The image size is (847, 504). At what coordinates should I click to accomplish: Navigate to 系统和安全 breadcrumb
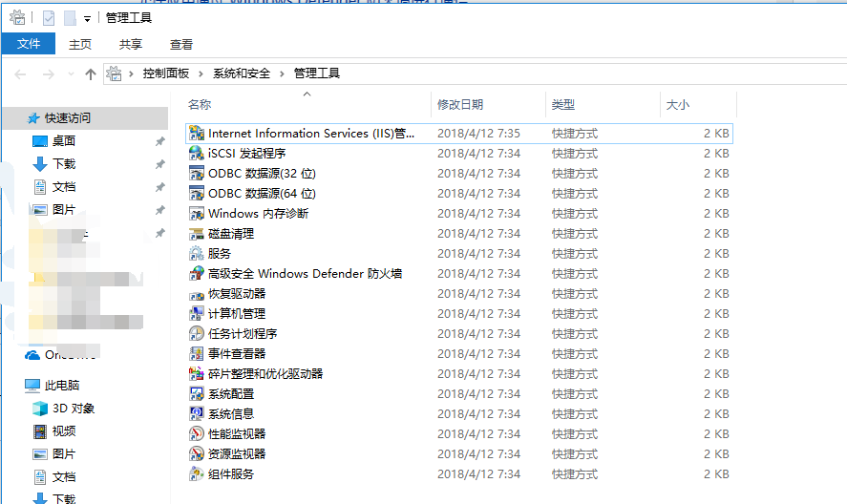(242, 73)
